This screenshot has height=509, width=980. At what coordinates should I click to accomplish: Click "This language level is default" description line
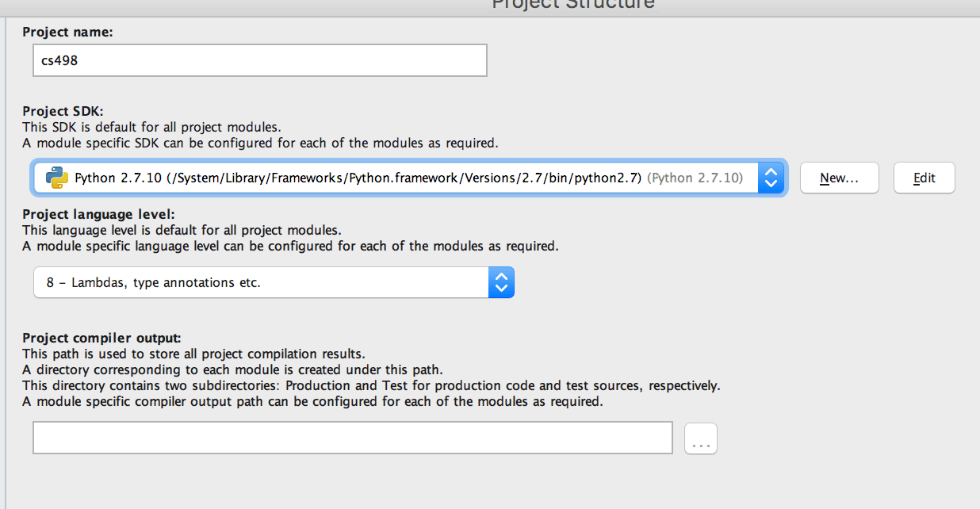182,230
